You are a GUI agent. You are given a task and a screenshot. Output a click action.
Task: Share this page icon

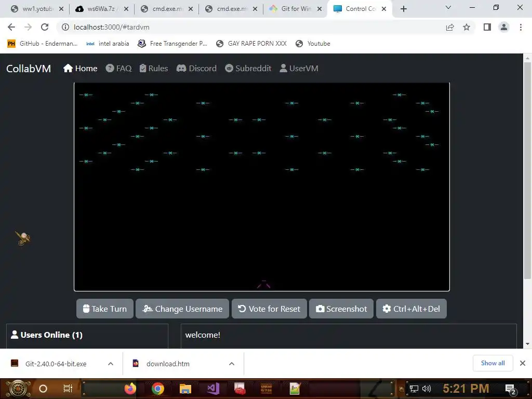pos(450,27)
